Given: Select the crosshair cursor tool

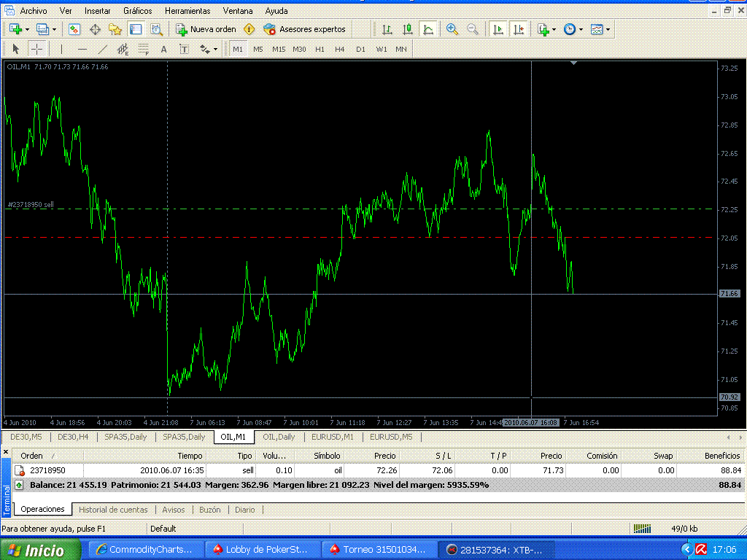Looking at the screenshot, I should tap(36, 49).
